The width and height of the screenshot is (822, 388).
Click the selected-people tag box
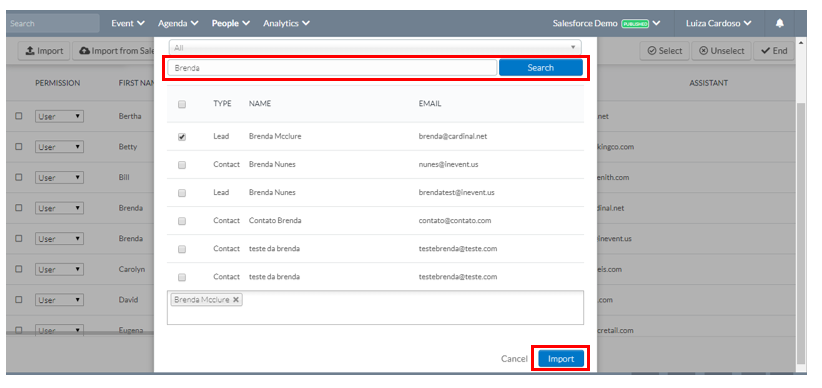375,307
